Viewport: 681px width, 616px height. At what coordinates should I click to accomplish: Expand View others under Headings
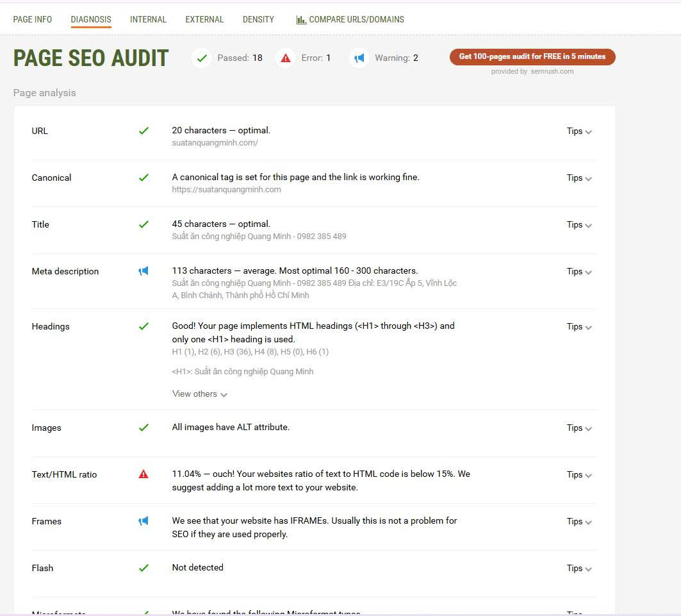coord(200,394)
